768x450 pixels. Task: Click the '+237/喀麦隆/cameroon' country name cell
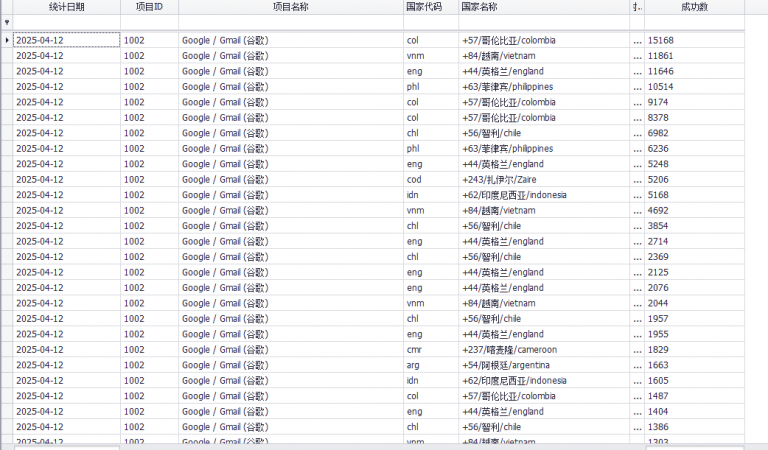point(544,350)
